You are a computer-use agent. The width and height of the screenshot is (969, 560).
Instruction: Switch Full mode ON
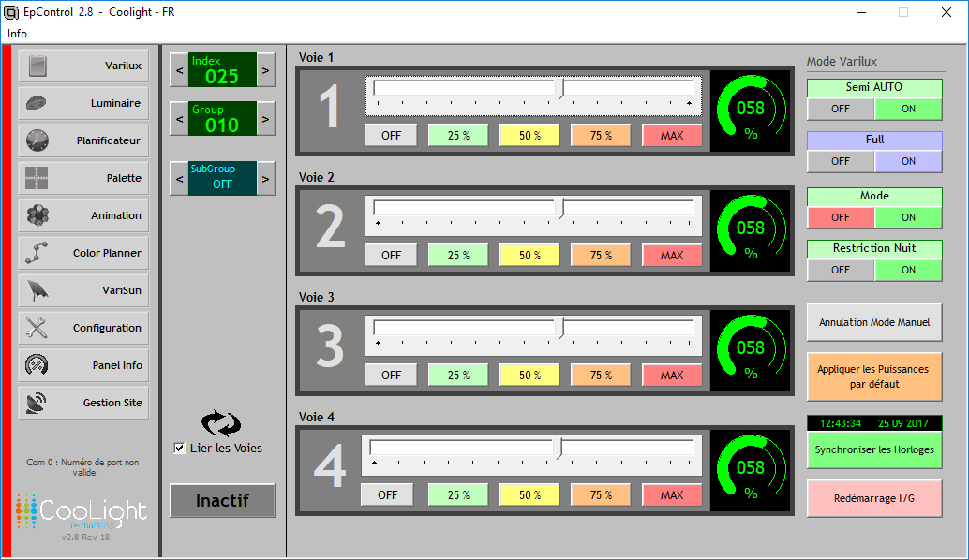(908, 162)
